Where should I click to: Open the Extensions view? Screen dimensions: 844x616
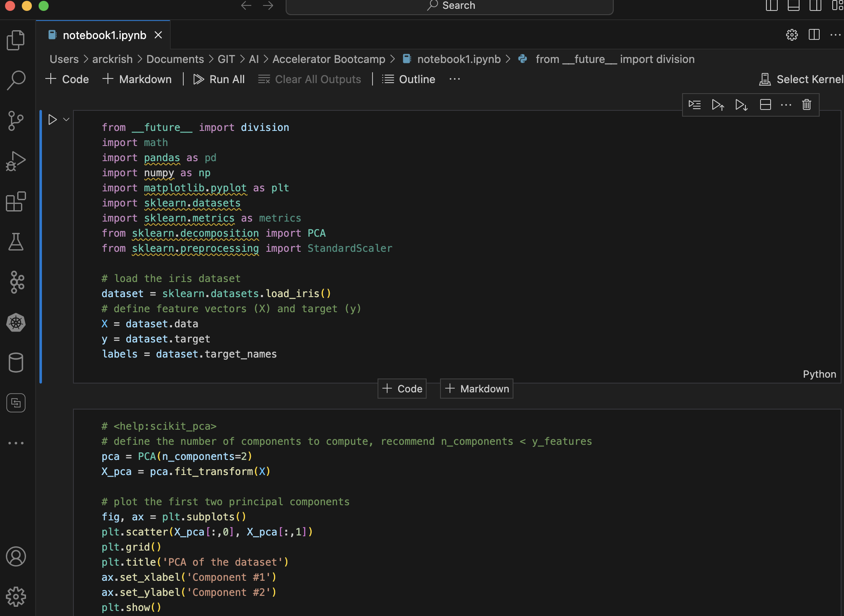pyautogui.click(x=16, y=201)
